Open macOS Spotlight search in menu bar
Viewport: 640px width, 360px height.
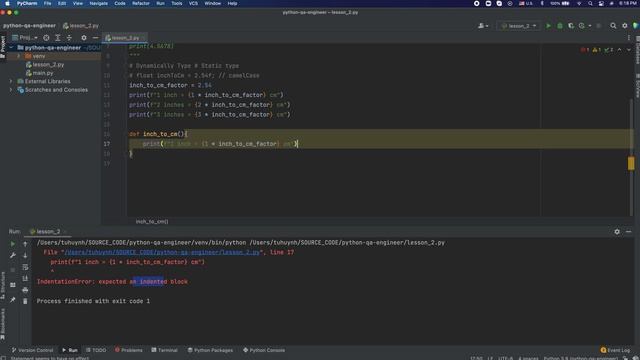(x=590, y=3)
